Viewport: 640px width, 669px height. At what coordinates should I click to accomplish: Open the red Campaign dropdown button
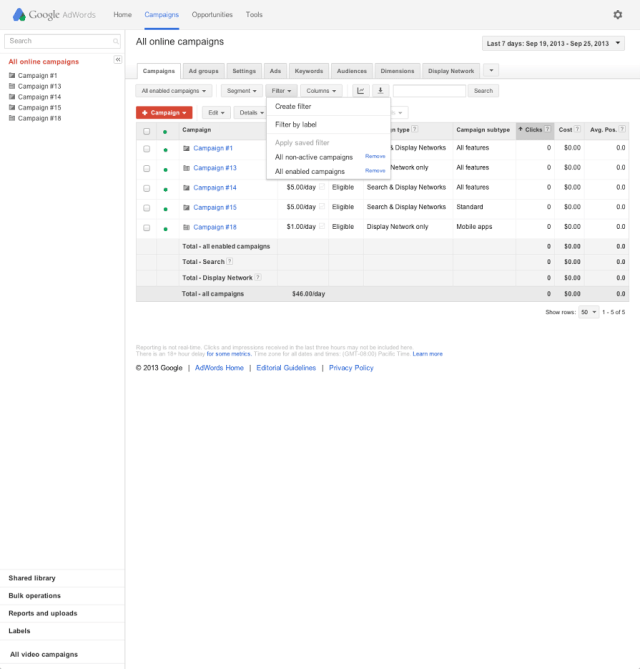coord(164,113)
